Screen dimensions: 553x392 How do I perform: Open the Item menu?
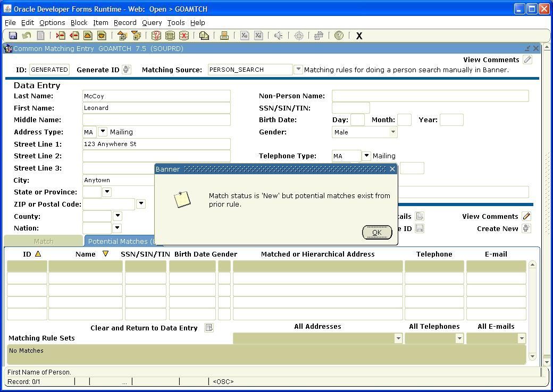click(x=100, y=22)
